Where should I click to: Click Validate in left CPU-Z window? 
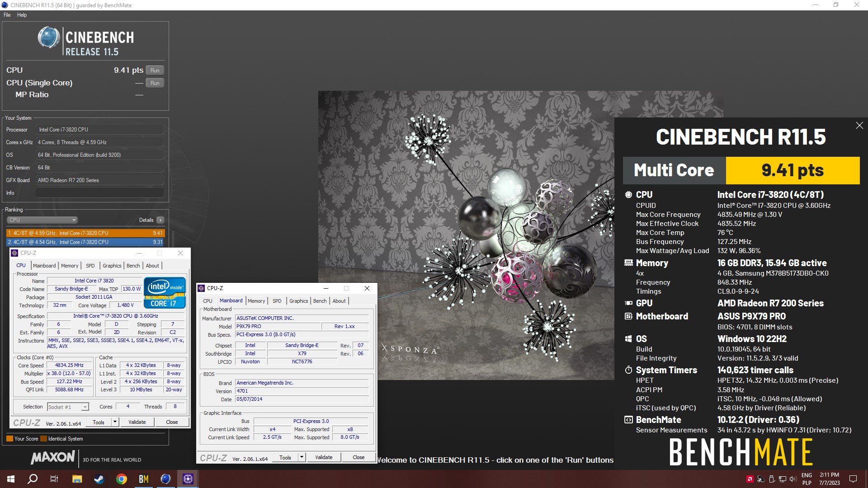pyautogui.click(x=137, y=422)
